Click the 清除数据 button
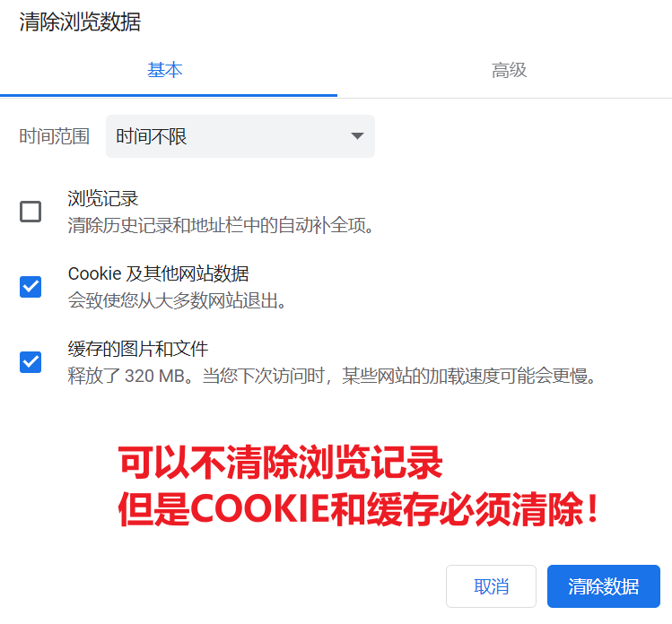The image size is (672, 624). pos(604,585)
